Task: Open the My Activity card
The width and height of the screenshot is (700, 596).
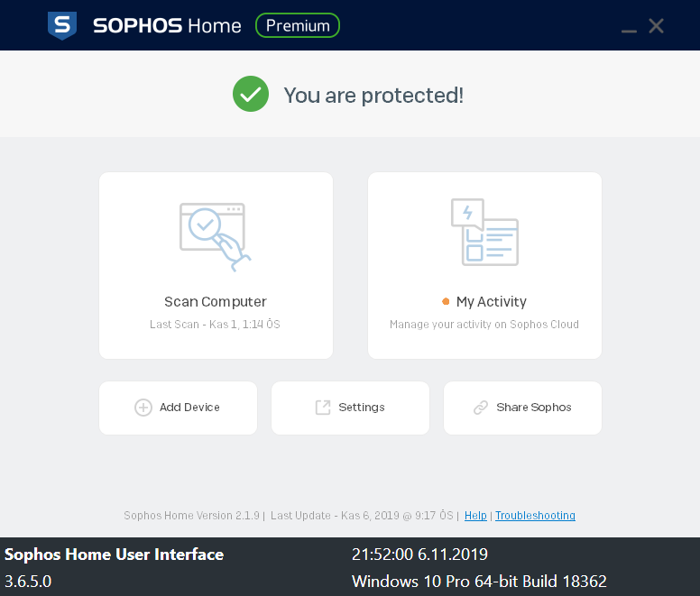Action: point(484,265)
